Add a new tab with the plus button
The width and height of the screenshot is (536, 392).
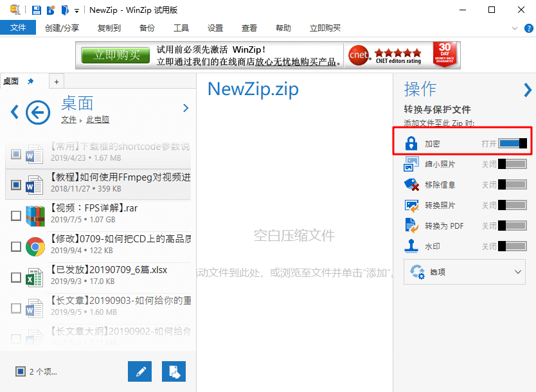click(57, 82)
